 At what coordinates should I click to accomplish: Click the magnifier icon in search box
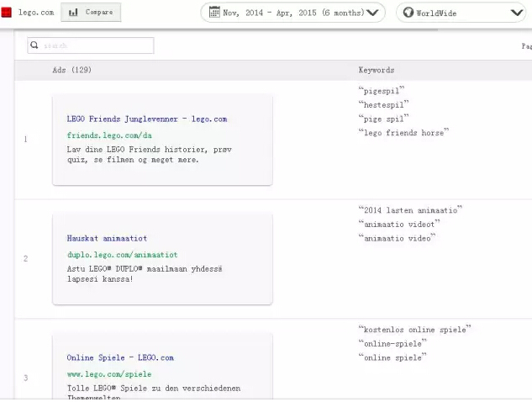34,45
